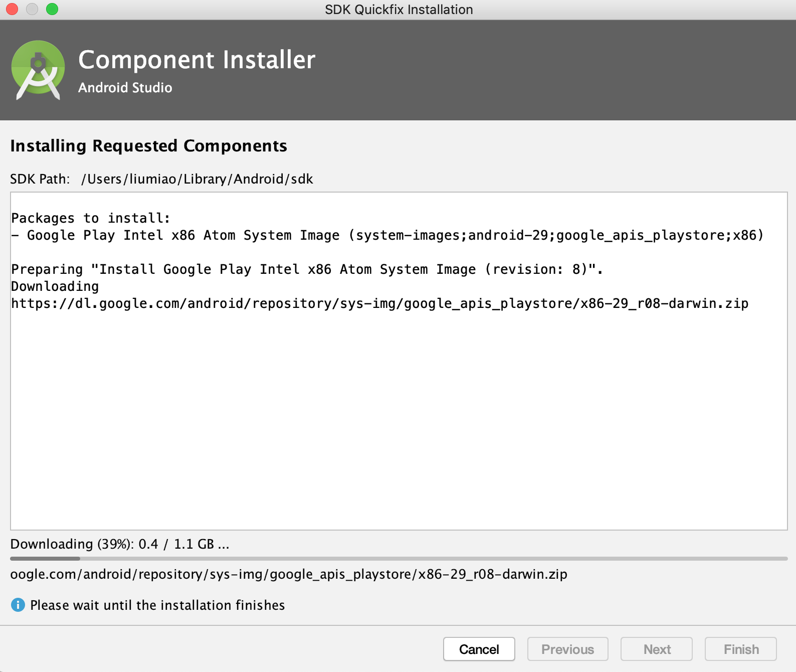Click the Android Studio logo icon
Viewport: 796px width, 672px height.
tap(38, 70)
